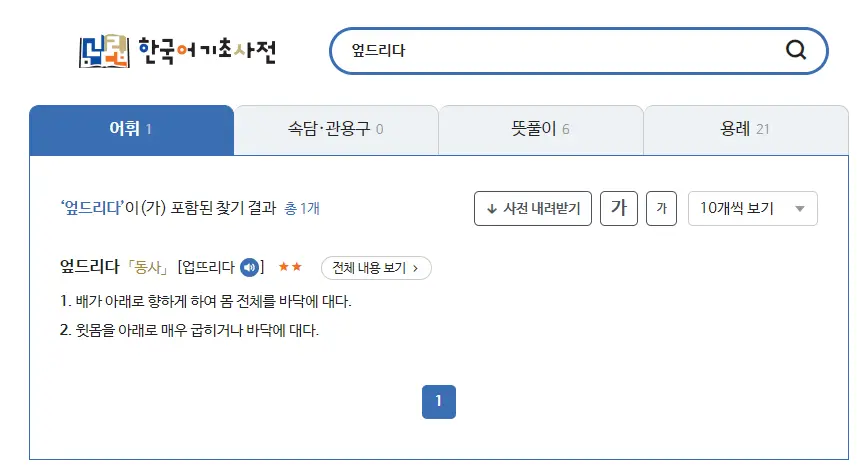Open the 엎드리다 headword entry

[90, 267]
